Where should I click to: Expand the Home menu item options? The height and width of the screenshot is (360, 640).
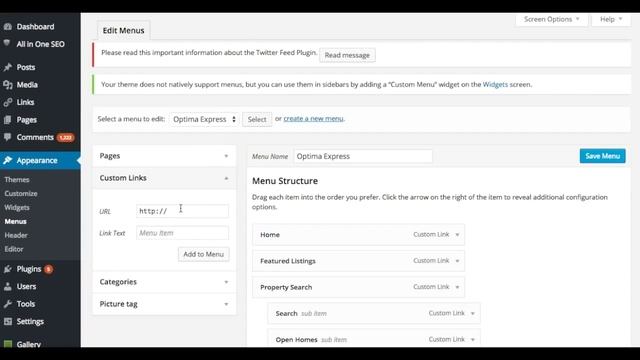[x=457, y=235]
